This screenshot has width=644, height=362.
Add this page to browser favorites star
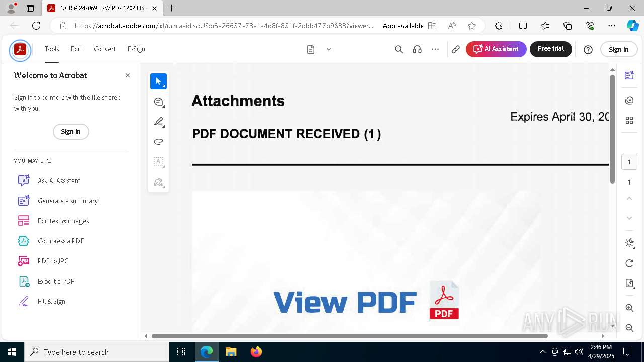[x=472, y=26]
